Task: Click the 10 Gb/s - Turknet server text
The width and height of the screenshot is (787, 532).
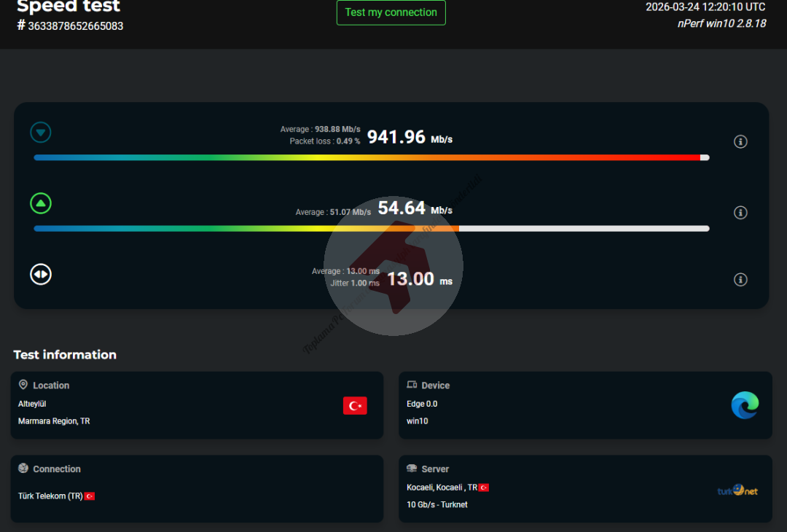Action: tap(437, 504)
